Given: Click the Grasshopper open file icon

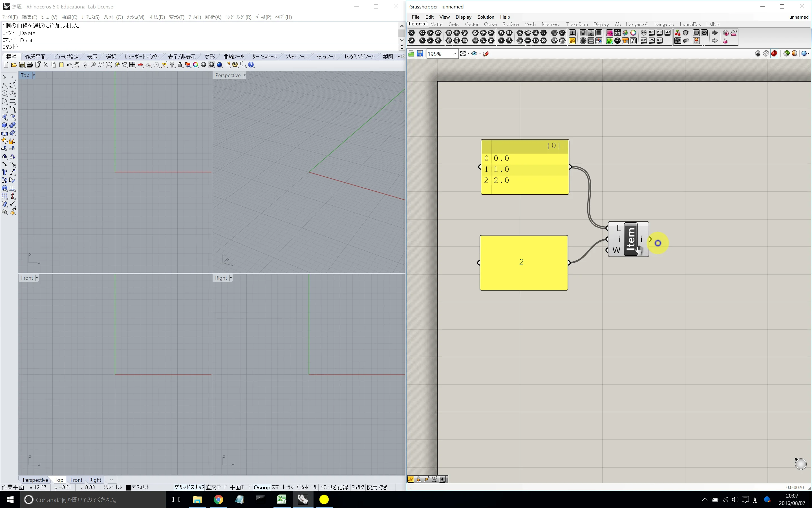Looking at the screenshot, I should coord(411,54).
